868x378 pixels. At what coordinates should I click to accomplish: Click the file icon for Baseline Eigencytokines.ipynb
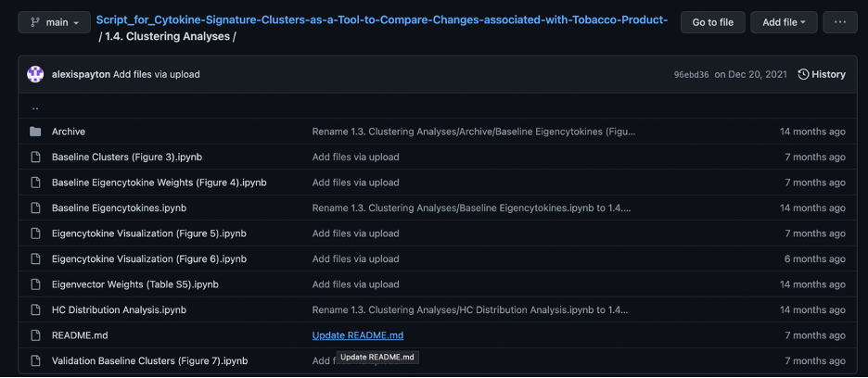click(35, 208)
